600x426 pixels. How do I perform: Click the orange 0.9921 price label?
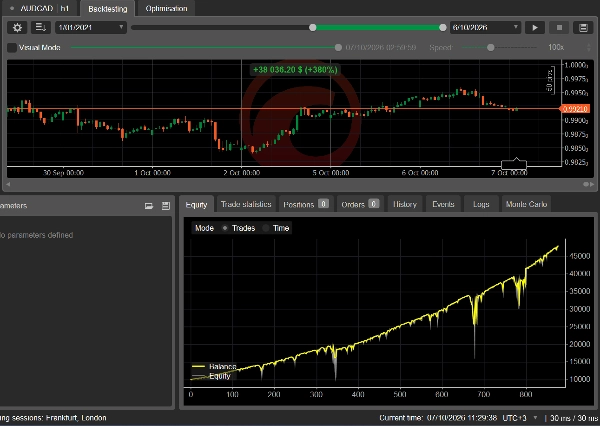(574, 109)
